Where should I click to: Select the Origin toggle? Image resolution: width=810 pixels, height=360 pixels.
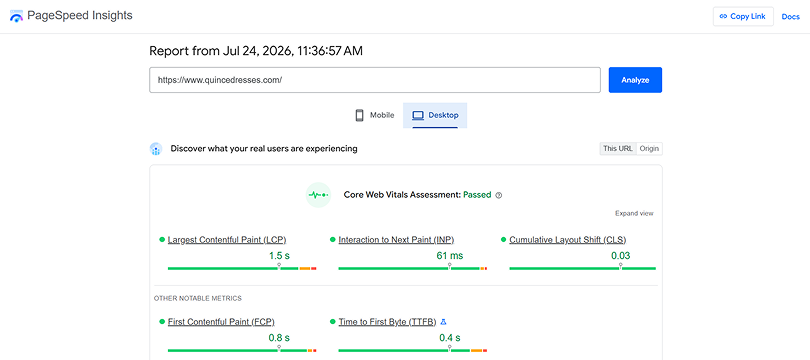coord(649,149)
